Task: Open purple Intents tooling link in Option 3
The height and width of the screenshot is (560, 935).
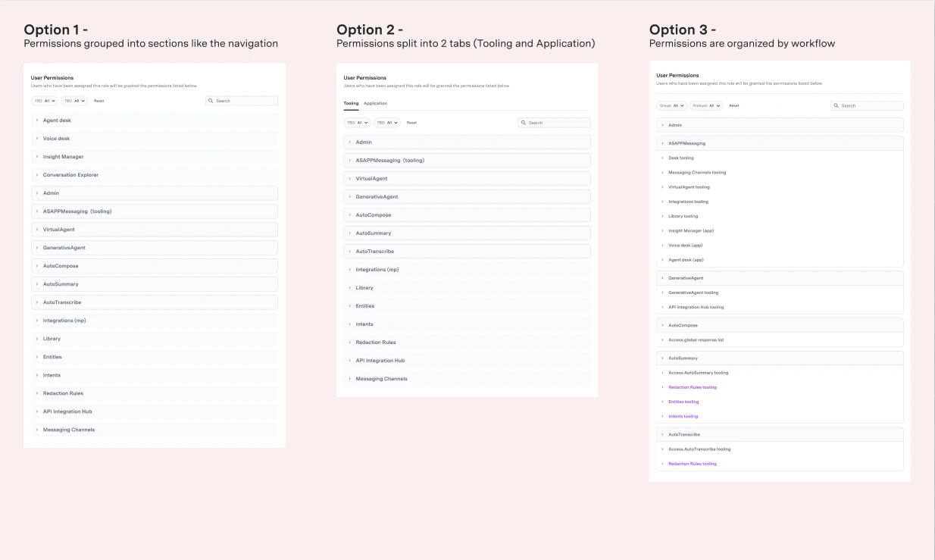Action: 683,416
